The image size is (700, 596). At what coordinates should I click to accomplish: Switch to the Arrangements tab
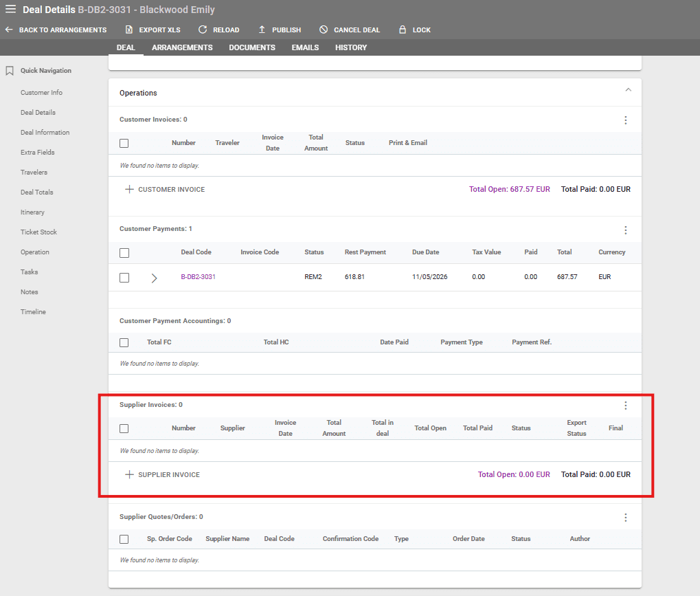(182, 47)
